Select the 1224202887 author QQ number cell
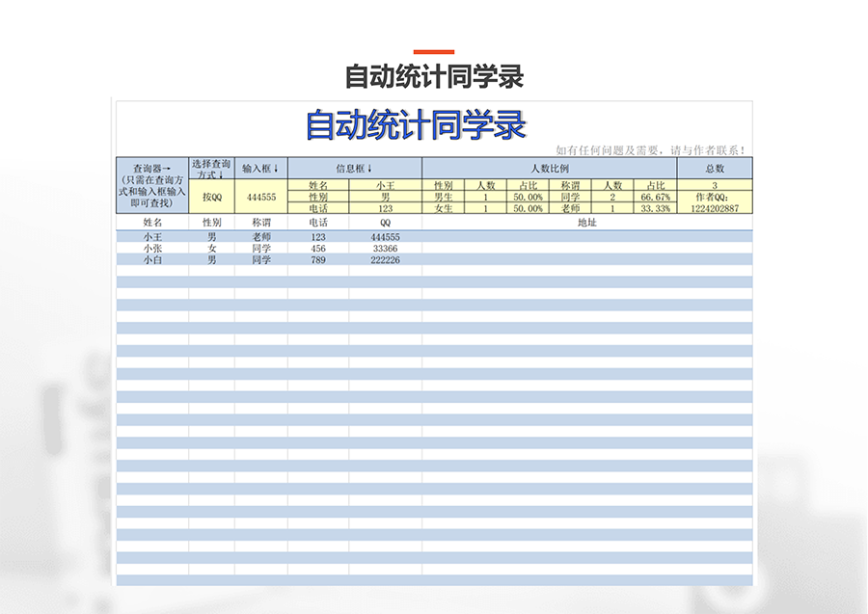This screenshot has width=868, height=614. [715, 208]
